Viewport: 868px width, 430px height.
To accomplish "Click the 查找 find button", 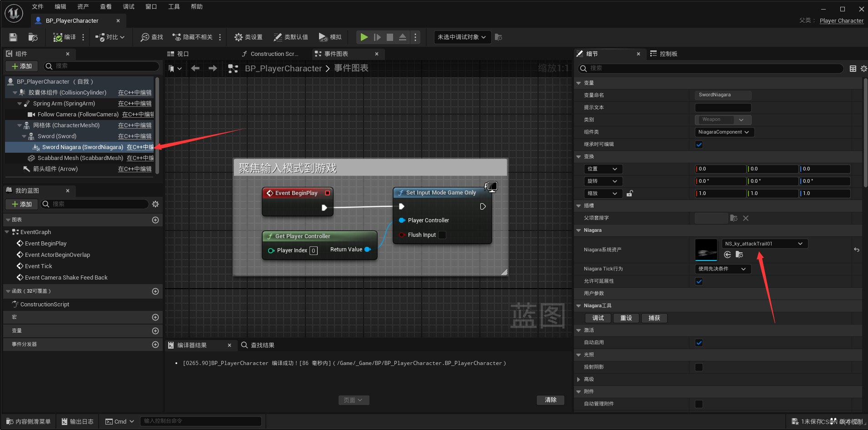I will click(x=152, y=37).
